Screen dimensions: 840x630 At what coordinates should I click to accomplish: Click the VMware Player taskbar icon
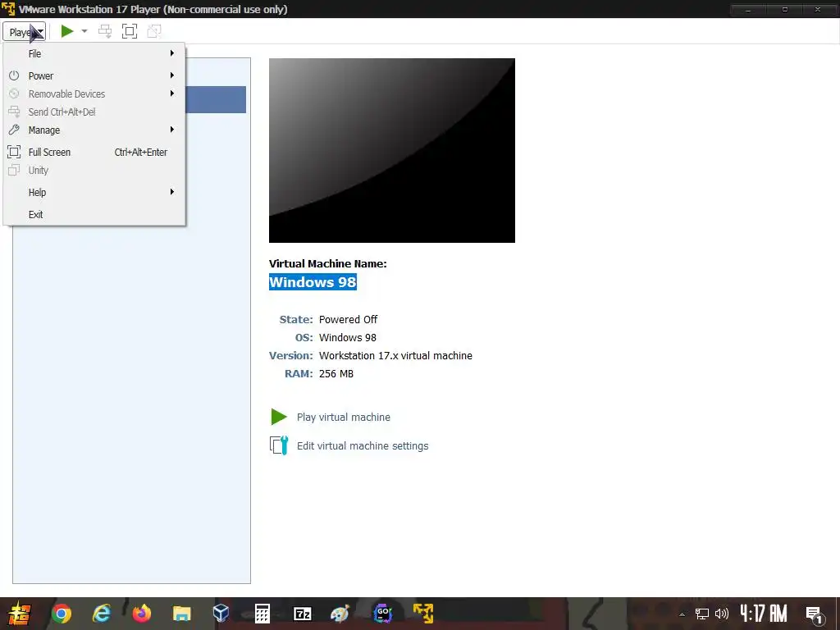(x=423, y=614)
